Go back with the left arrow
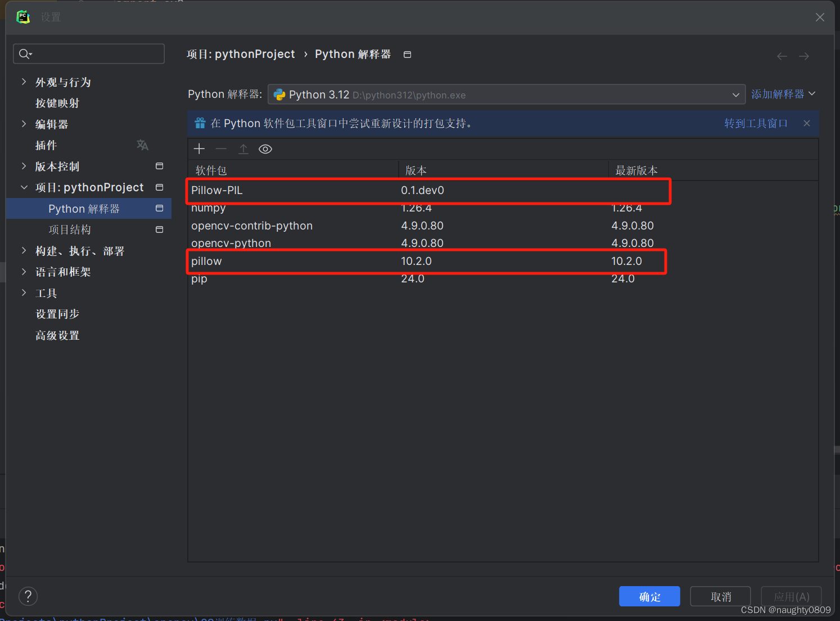The width and height of the screenshot is (840, 621). tap(782, 56)
